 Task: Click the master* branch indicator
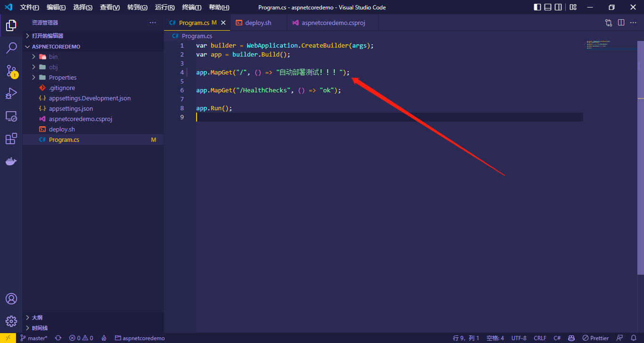33,338
